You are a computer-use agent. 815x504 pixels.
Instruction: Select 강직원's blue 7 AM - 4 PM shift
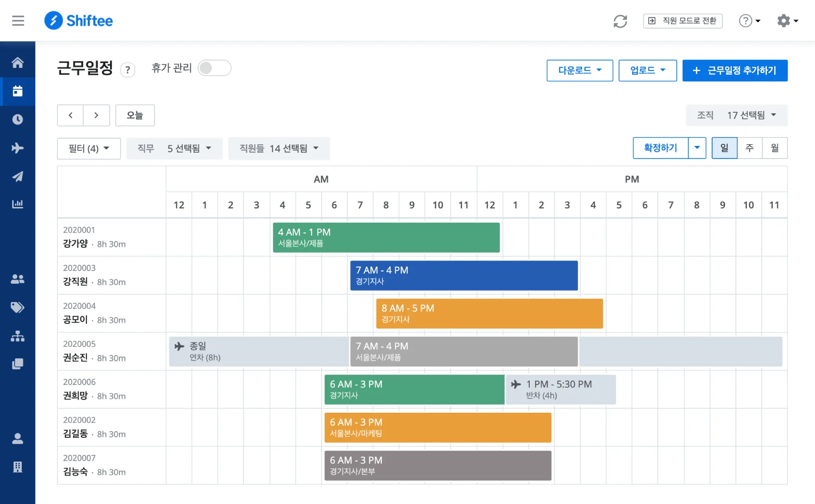tap(464, 276)
